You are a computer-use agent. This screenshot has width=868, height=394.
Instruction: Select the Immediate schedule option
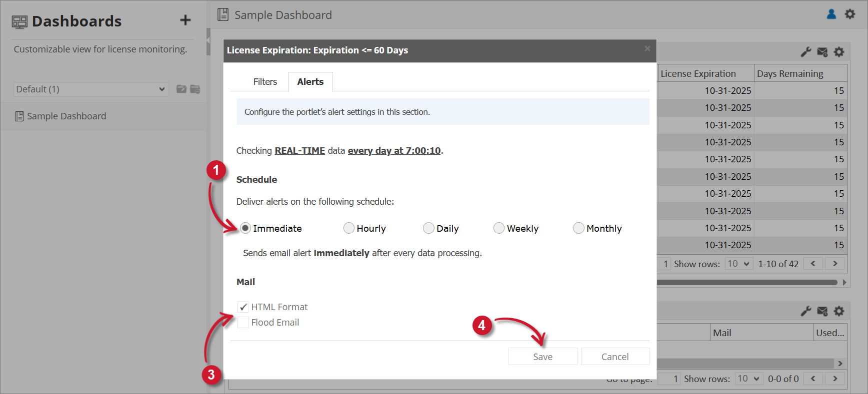pyautogui.click(x=245, y=228)
